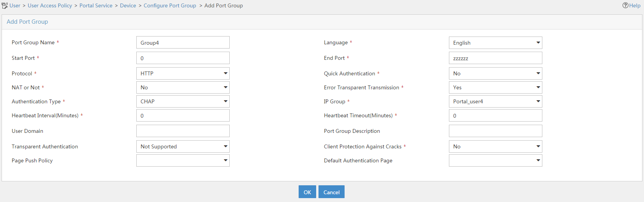Click the Quick Authentication label
The width and height of the screenshot is (644, 202).
[350, 73]
